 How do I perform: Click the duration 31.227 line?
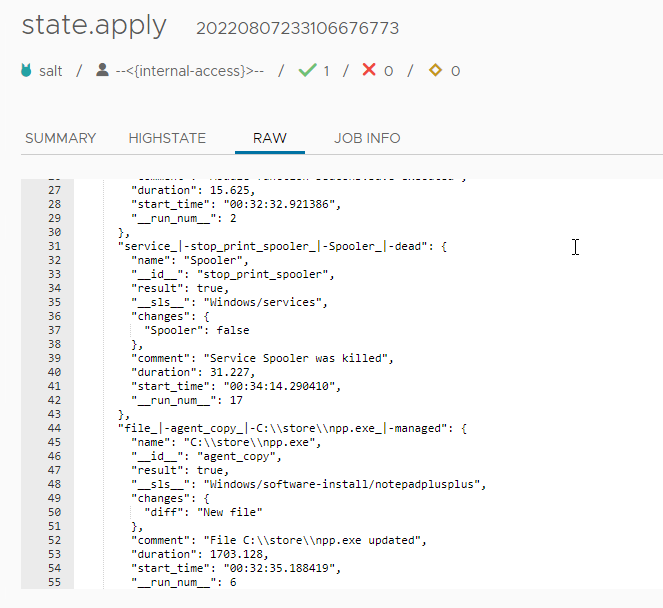pos(193,372)
